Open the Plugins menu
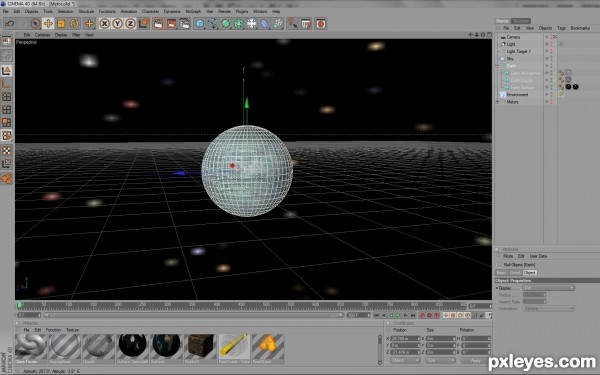Viewport: 600px width, 375px height. [x=242, y=11]
